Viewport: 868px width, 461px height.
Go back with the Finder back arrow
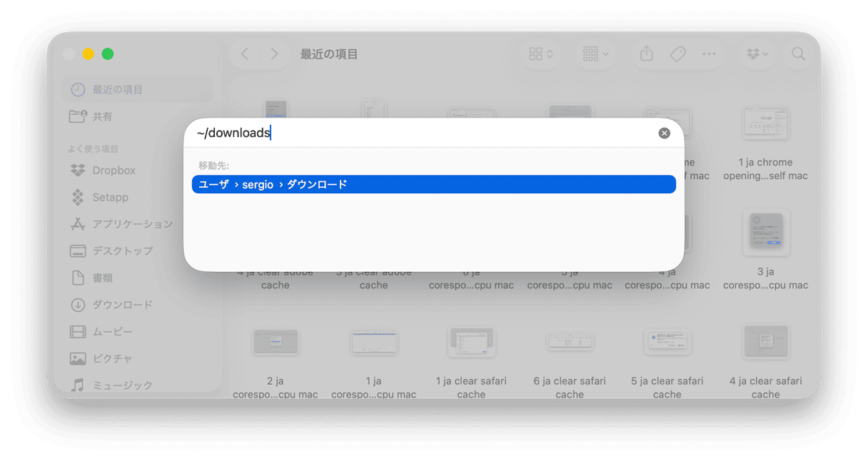tap(245, 54)
